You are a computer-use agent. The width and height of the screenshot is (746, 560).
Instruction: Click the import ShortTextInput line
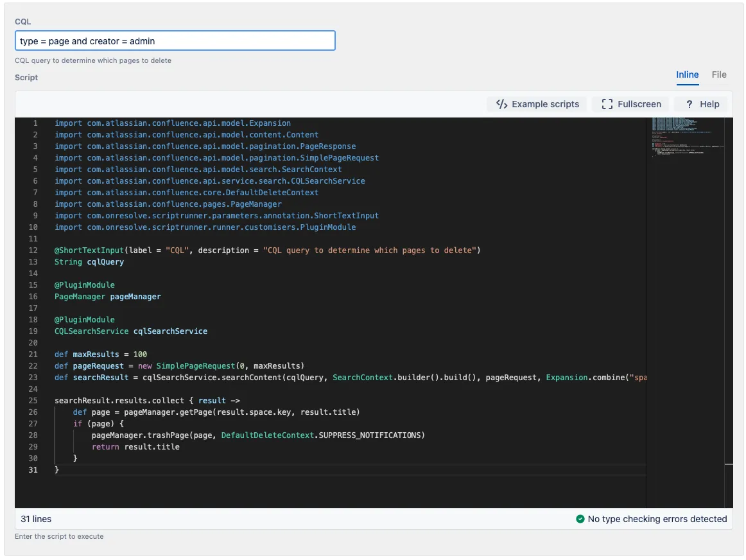coord(216,216)
